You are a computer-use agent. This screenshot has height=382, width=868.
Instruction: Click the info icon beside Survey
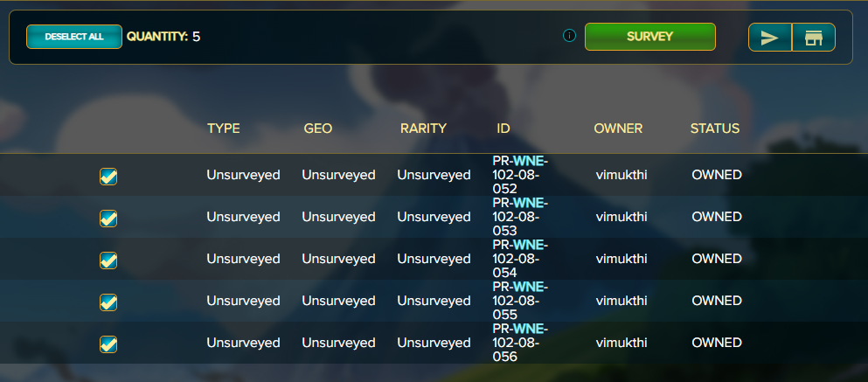[569, 36]
